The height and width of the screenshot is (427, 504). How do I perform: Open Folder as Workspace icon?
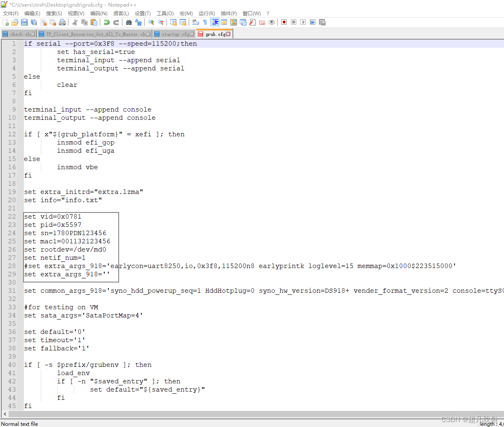262,22
